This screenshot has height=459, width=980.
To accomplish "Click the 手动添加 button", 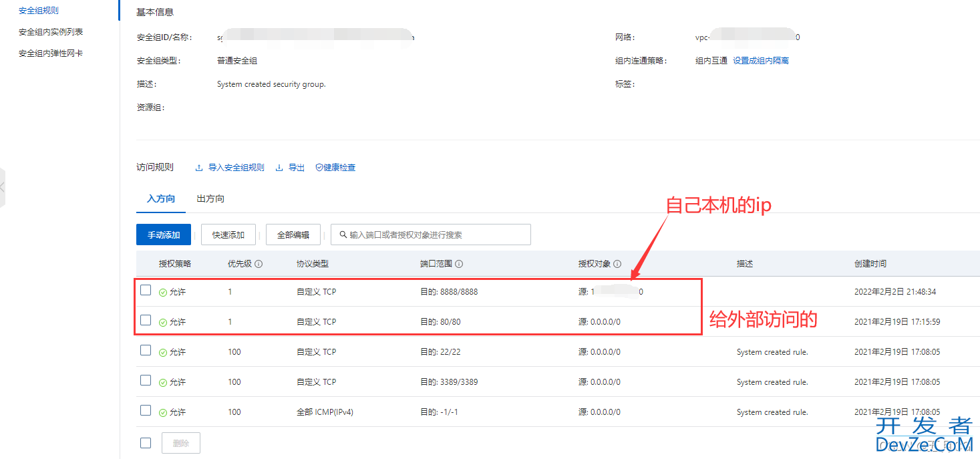I will 164,235.
